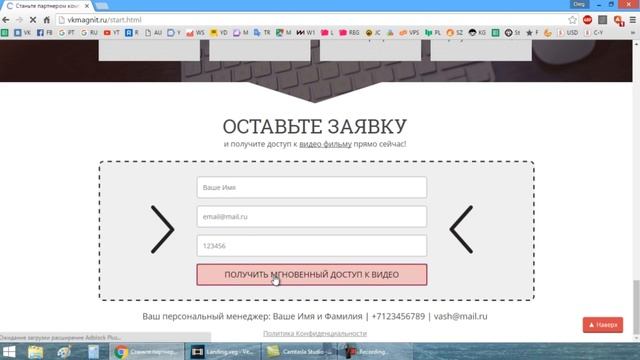The height and width of the screenshot is (360, 640).
Task: Open the YT YouTube bookmark
Action: pyautogui.click(x=111, y=33)
